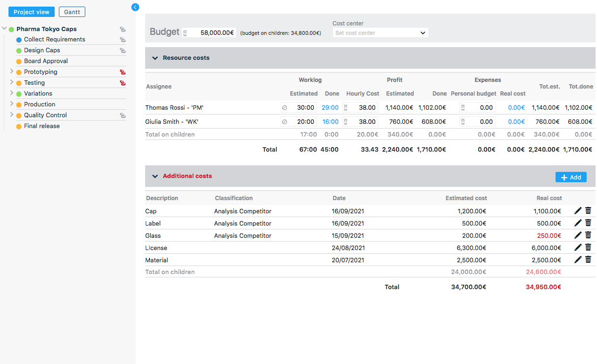The height and width of the screenshot is (364, 597).
Task: Collapse sidebar with blue arrow button
Action: pyautogui.click(x=135, y=7)
